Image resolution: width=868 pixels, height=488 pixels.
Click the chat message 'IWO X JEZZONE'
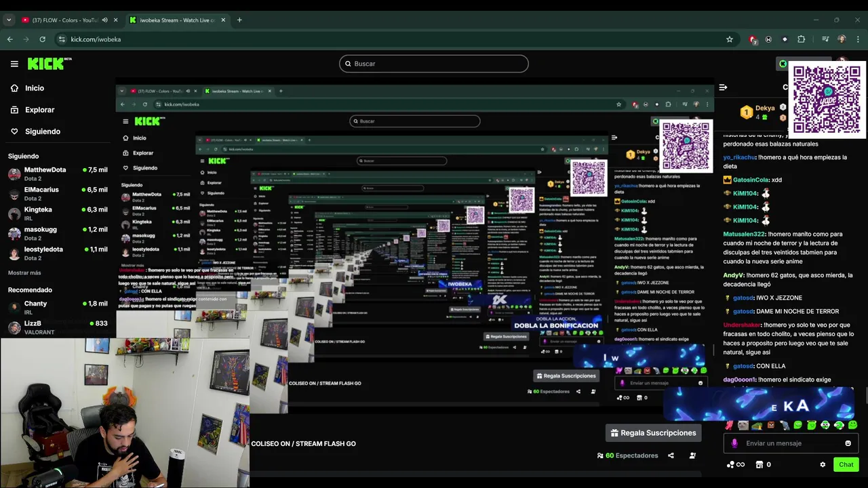tap(779, 298)
